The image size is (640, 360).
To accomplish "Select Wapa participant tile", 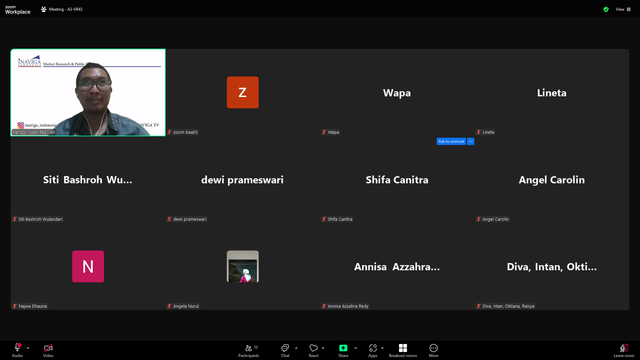I will [x=397, y=93].
